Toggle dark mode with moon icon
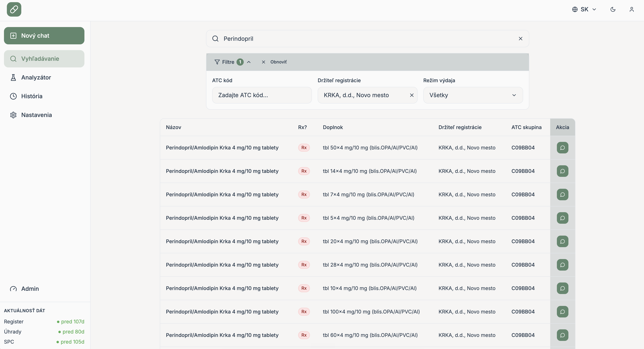 613,10
